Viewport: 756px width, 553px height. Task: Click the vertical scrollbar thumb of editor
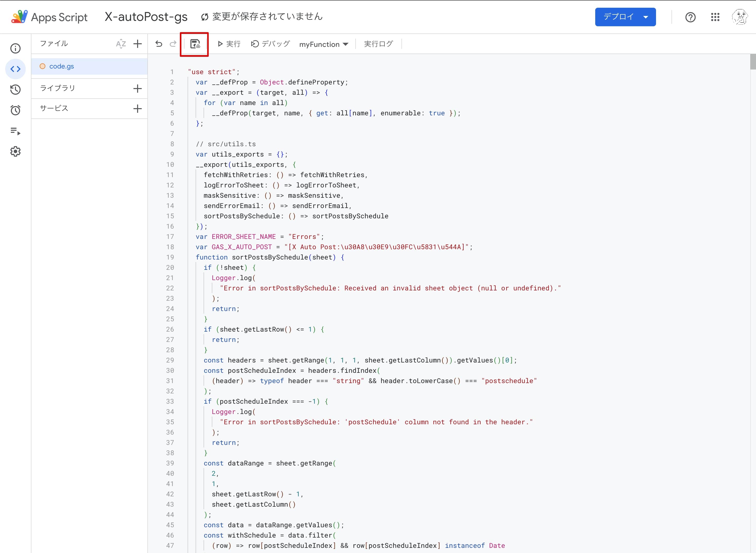coord(753,62)
